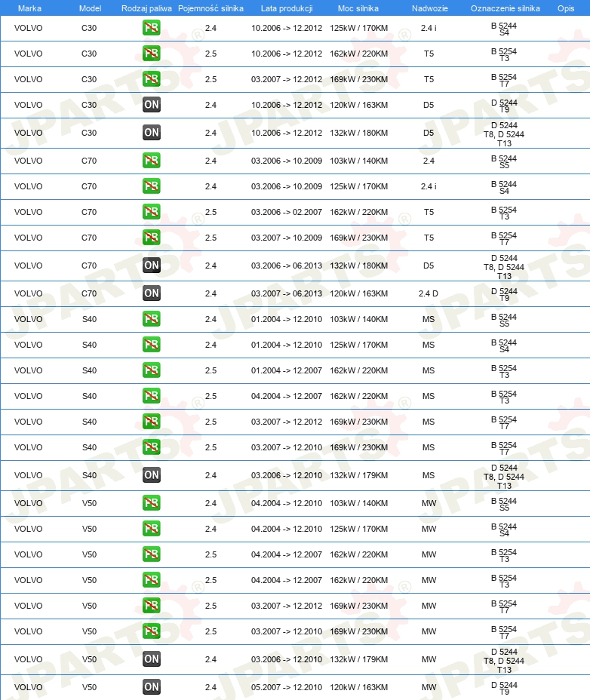Select '132kW / 180KM' in the C70 row
Viewport: 590px width, 700px height.
click(358, 266)
